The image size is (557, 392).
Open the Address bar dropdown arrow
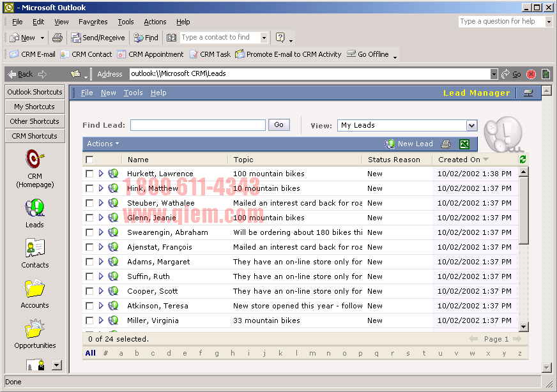[x=494, y=74]
